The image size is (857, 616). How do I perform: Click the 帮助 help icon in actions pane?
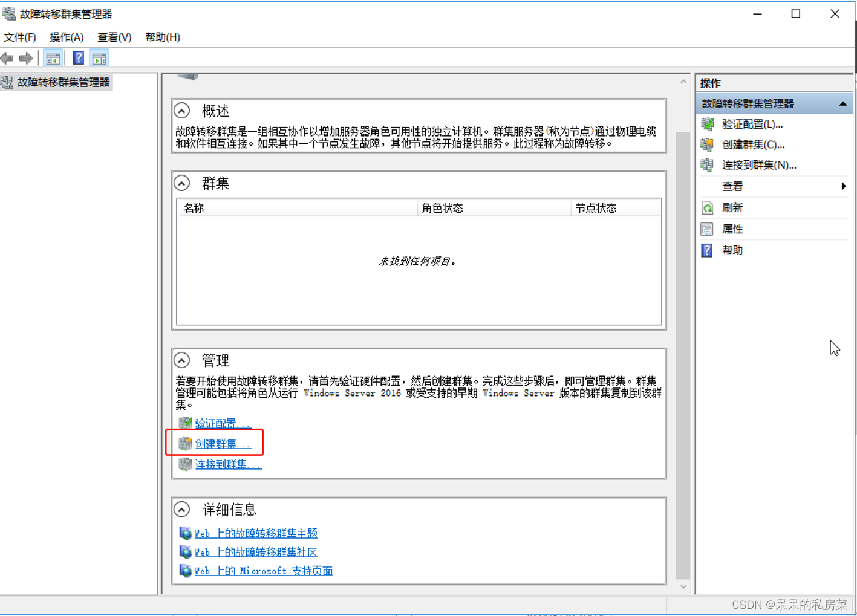tap(708, 250)
